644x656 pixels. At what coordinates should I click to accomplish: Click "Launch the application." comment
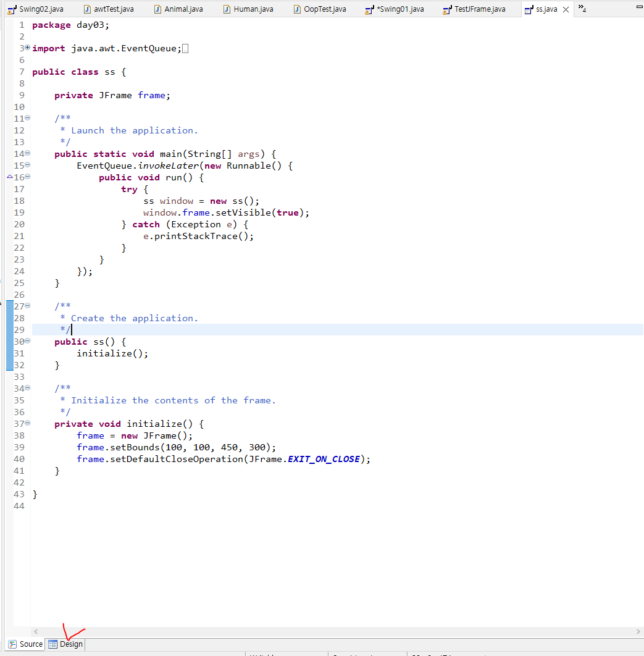(x=134, y=130)
